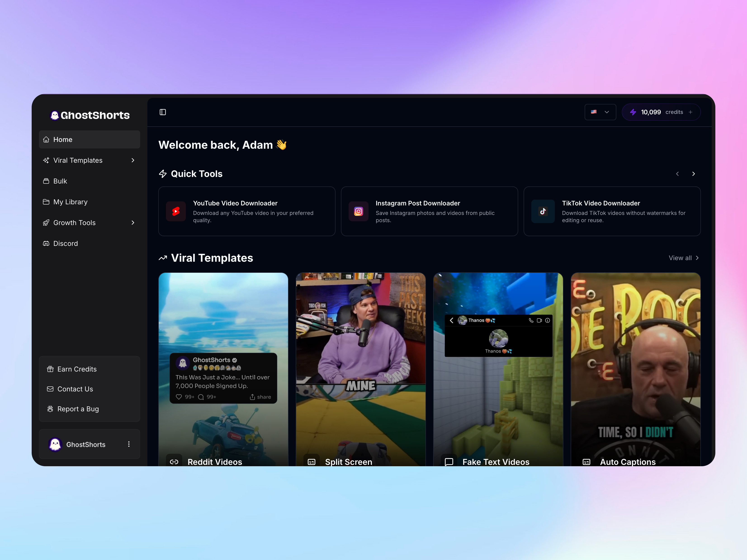The width and height of the screenshot is (747, 560).
Task: Expand the Viral Templates sidebar submenu
Action: click(133, 160)
